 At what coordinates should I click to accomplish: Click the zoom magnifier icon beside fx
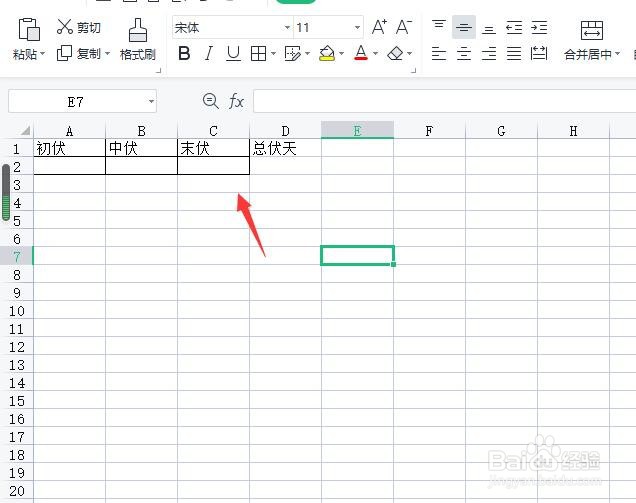point(211,101)
